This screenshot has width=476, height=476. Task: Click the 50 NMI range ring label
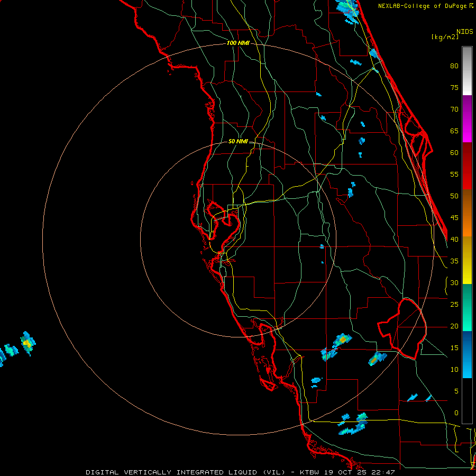pyautogui.click(x=238, y=141)
